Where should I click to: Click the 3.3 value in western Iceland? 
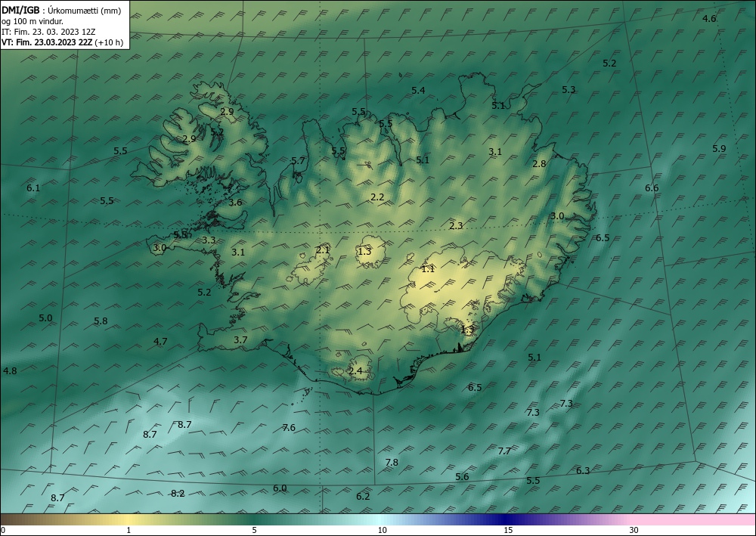click(209, 240)
